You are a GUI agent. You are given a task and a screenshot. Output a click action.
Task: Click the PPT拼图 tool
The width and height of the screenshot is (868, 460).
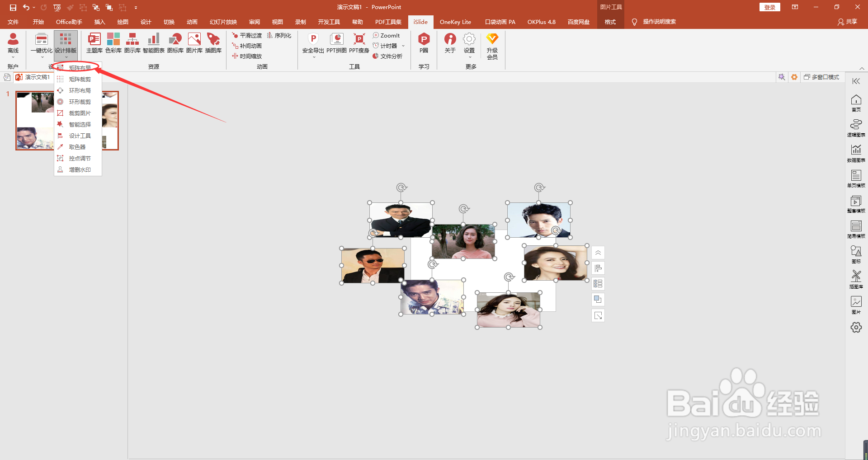tap(336, 43)
